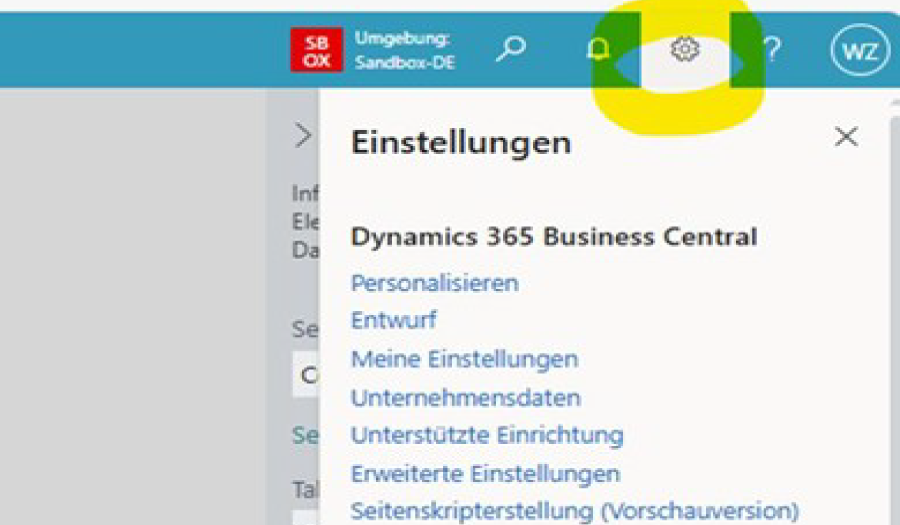Close the Einstellungen panel
Image resolution: width=900 pixels, height=525 pixels.
click(846, 137)
